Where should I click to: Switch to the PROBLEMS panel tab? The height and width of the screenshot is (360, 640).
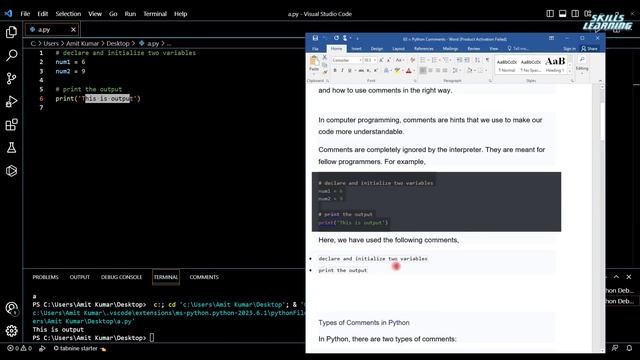click(45, 277)
